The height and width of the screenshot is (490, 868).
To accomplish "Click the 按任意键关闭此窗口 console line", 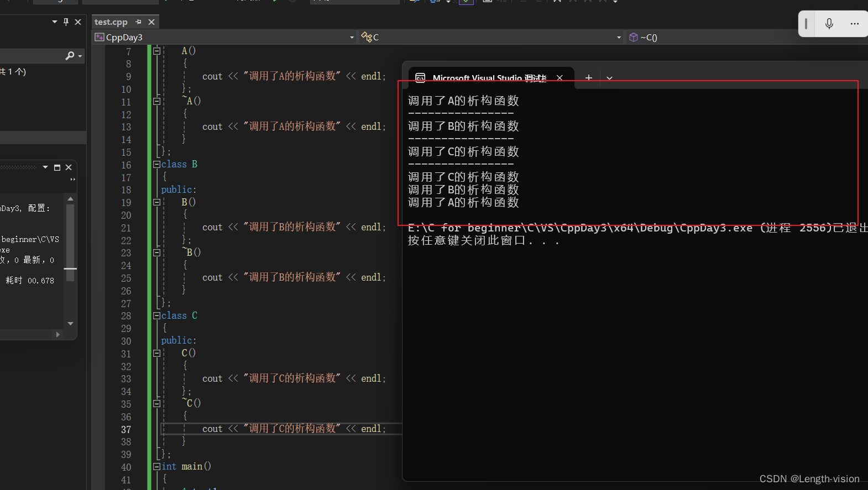I will point(483,241).
